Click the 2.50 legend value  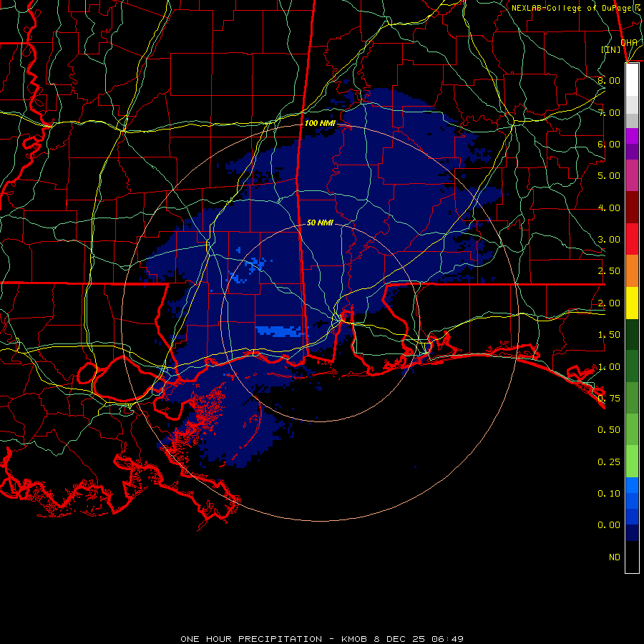tap(609, 271)
